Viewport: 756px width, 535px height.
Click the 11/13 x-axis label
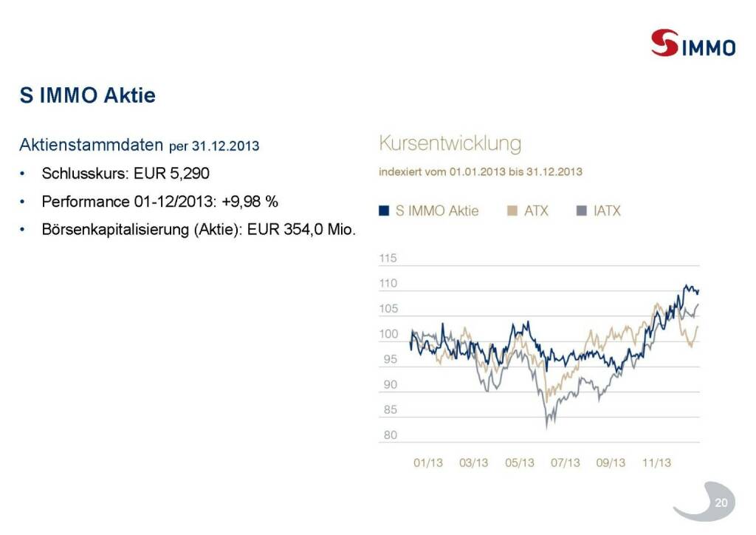coord(656,463)
